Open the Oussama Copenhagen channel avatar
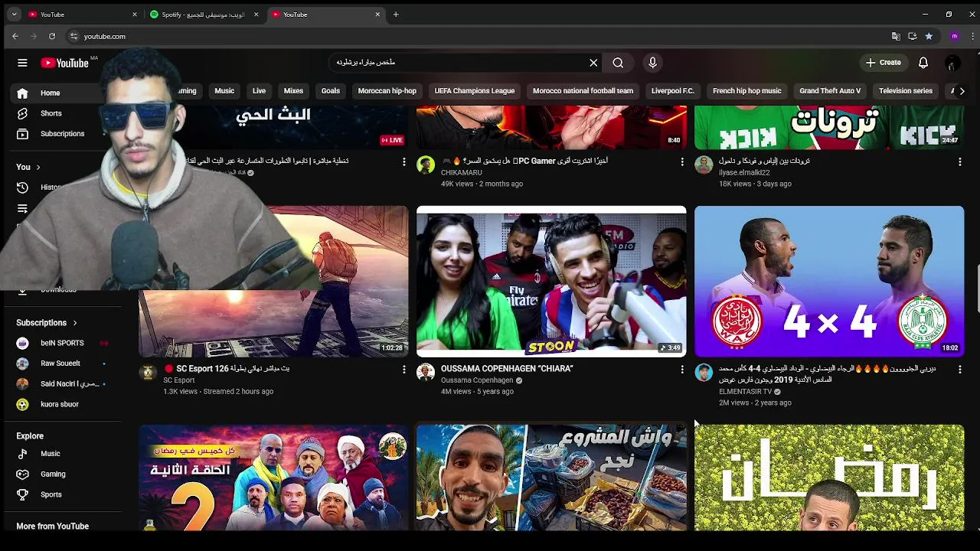The height and width of the screenshot is (551, 980). click(x=426, y=372)
